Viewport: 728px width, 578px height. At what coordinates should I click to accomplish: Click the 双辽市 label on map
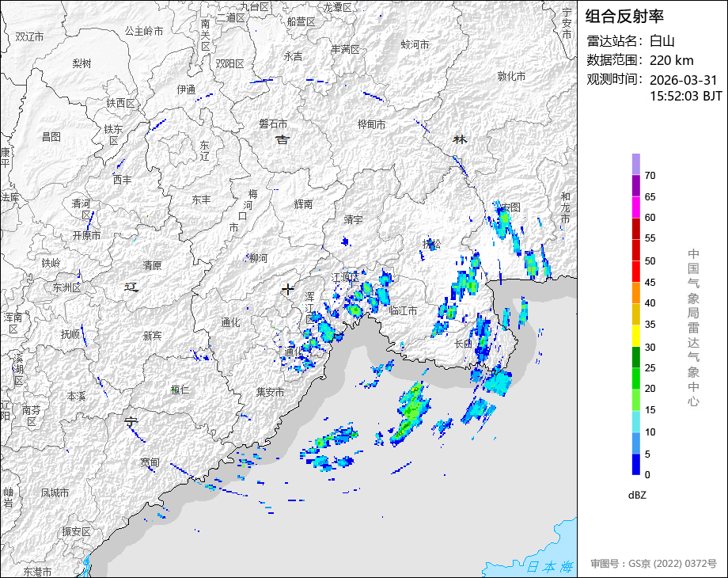29,36
